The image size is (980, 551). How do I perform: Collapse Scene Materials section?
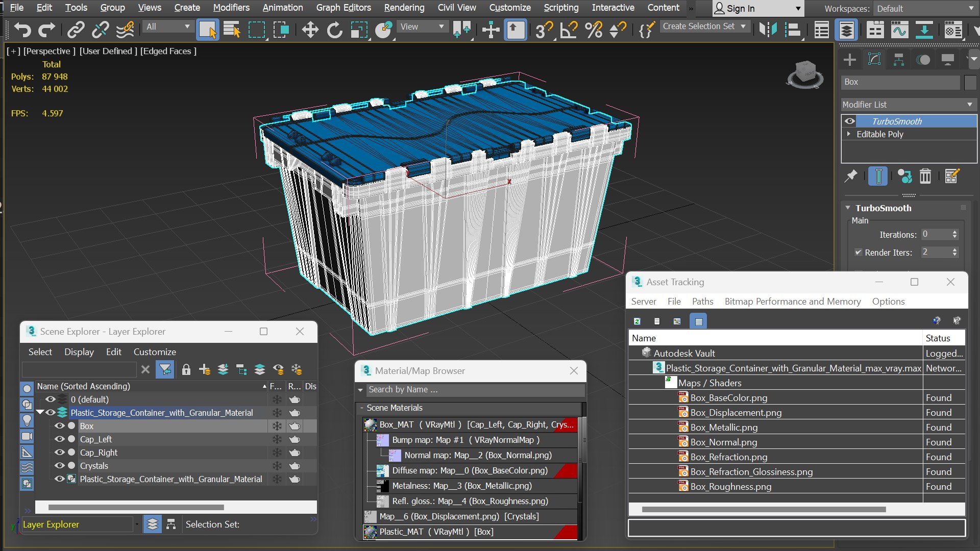coord(362,408)
